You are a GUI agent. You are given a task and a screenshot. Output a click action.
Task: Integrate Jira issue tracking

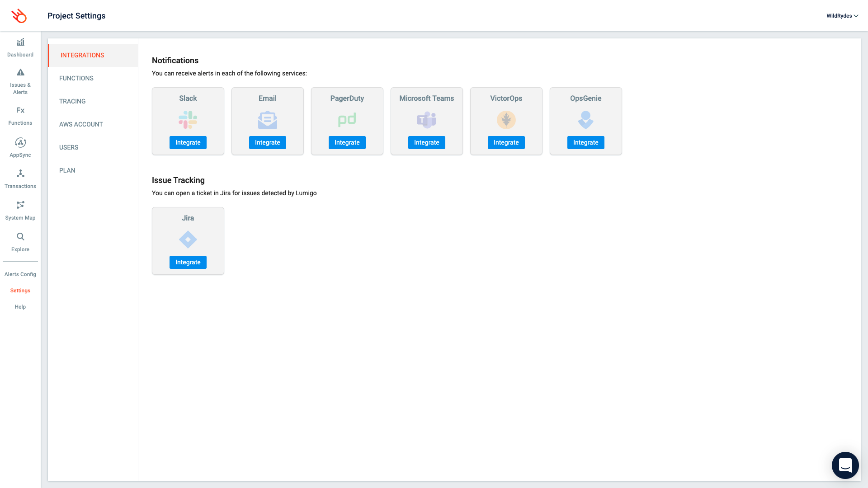click(x=188, y=262)
